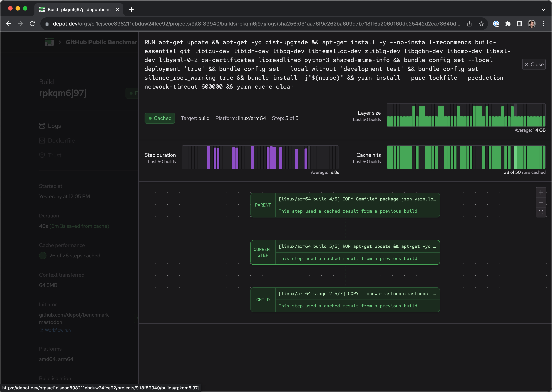Bookmark the page using the star icon
The image size is (552, 392).
pos(481,24)
